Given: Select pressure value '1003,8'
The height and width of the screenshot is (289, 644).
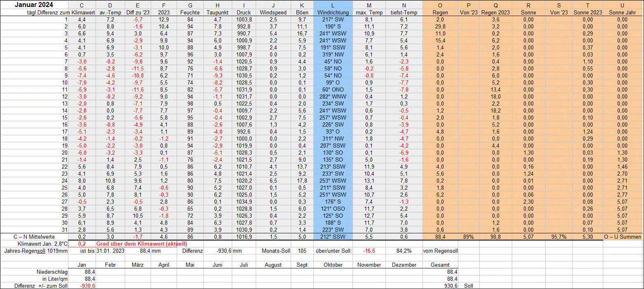Looking at the screenshot, I should pos(244,19).
